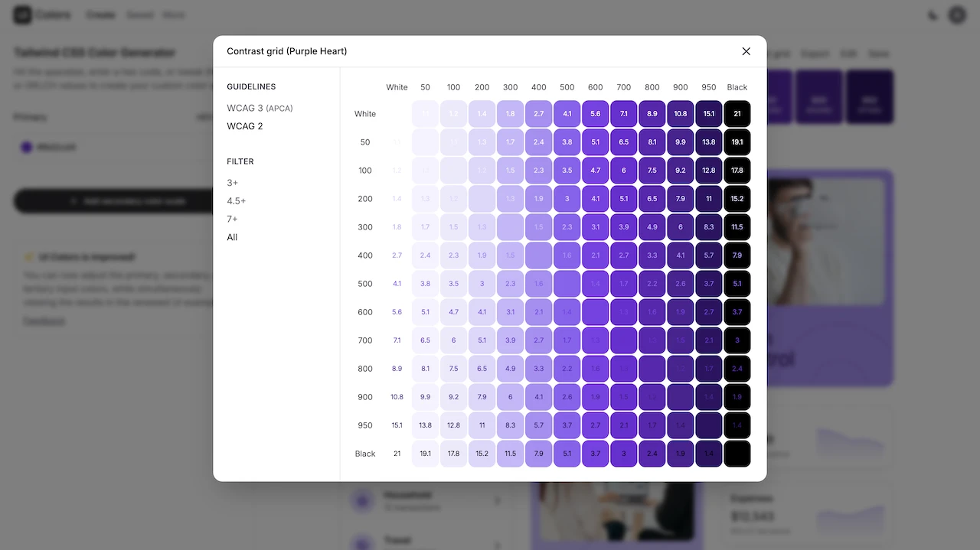This screenshot has height=550, width=980.
Task: Enable the 7+ contrast filter
Action: click(232, 220)
